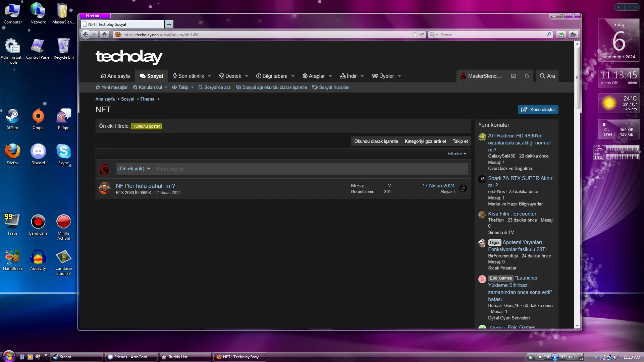
Task: Go back with Firefox back arrow
Action: (x=86, y=35)
